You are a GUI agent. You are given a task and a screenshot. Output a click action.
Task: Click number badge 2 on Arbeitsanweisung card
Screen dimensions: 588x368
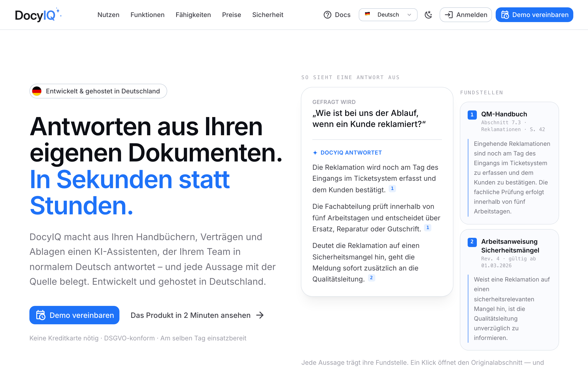tap(472, 242)
